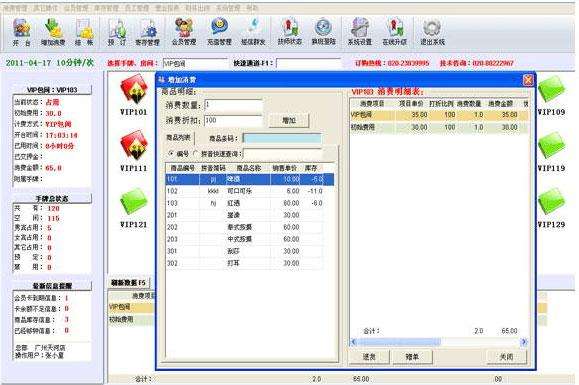Click 消费金额 header in detail table

coord(500,104)
